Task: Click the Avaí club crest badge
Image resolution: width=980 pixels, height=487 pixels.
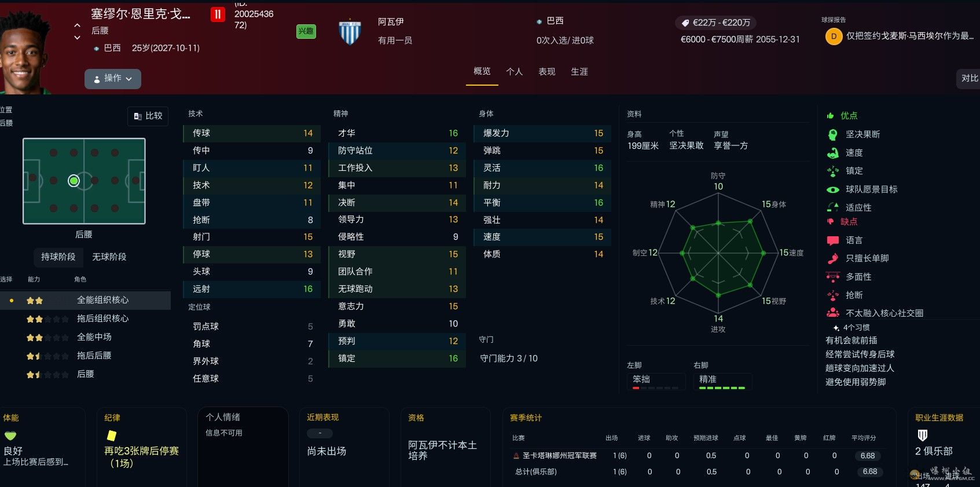Action: 350,32
